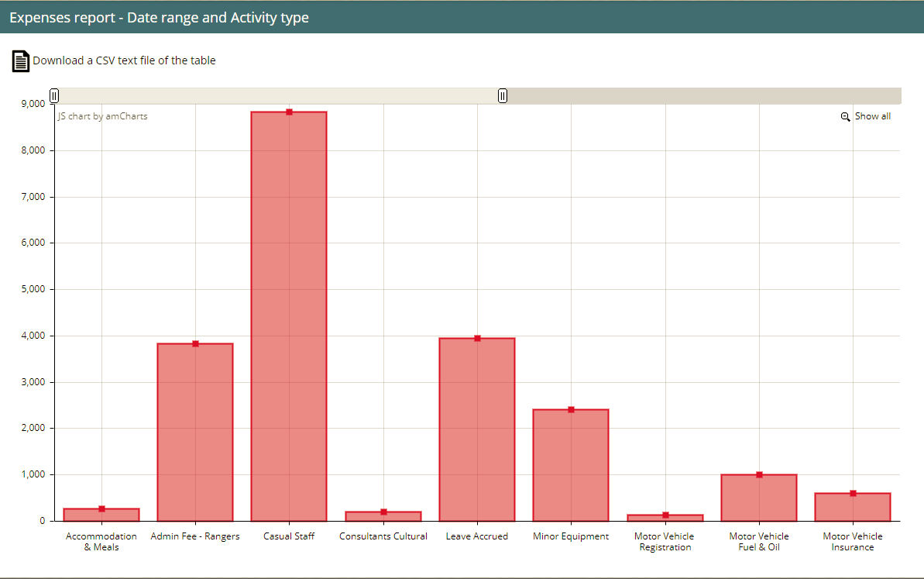Click the right scrollbar grip handle

click(x=503, y=95)
